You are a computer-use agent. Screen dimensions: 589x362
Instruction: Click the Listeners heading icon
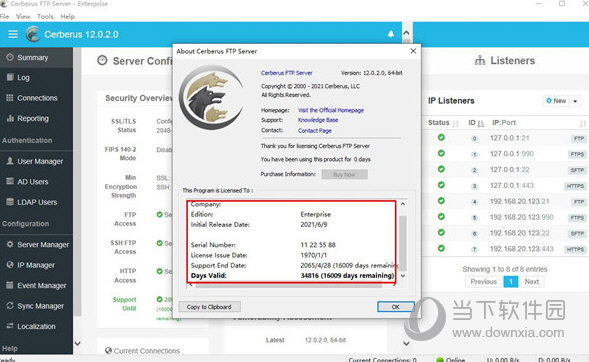coord(480,60)
